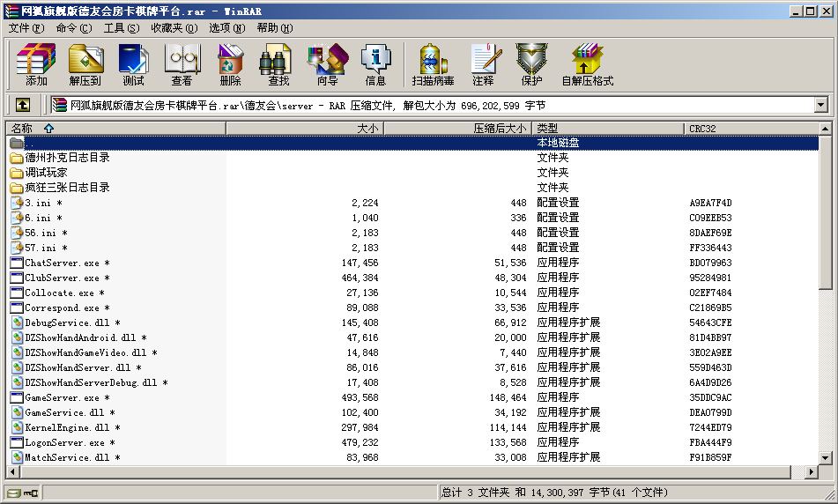Click the LogonServer.exe file icon

[x=17, y=442]
